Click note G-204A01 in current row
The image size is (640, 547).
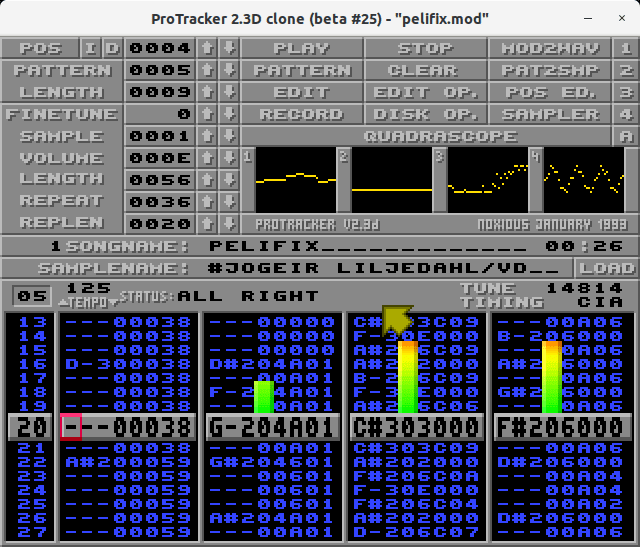[x=272, y=427]
